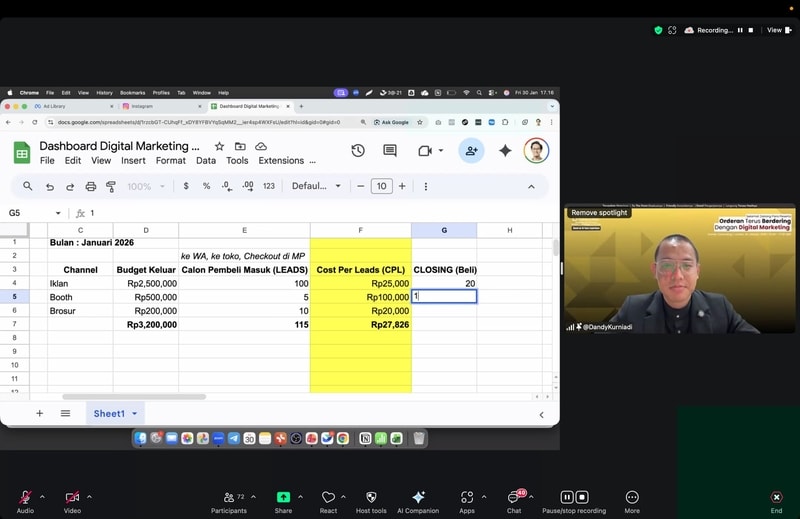The image size is (800, 519).
Task: Open the Default font dropdown
Action: [316, 186]
